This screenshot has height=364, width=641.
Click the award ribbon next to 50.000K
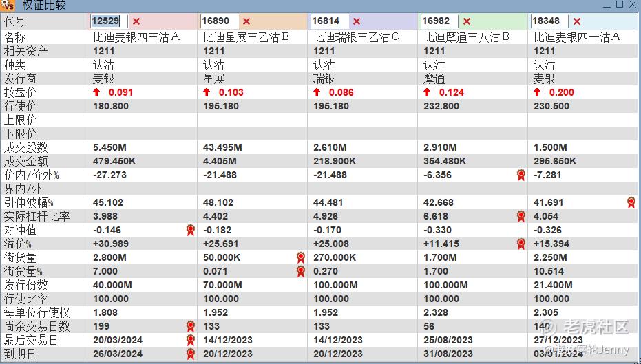pos(301,258)
